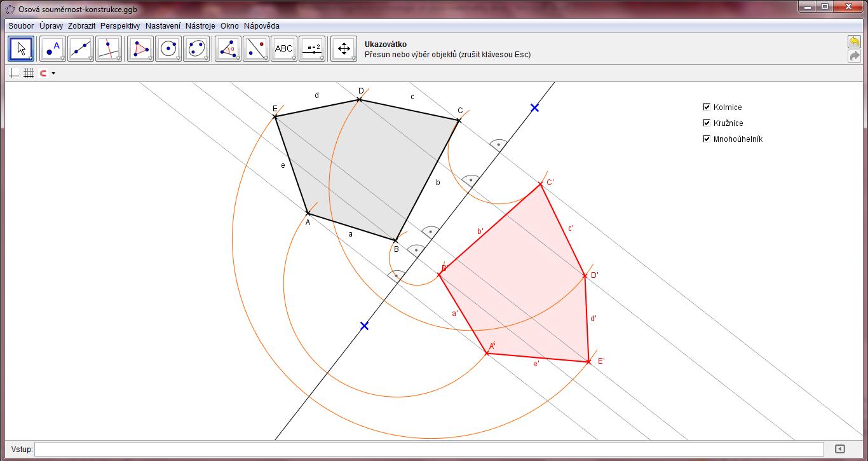Open the Nástroje menu
The width and height of the screenshot is (868, 461).
pos(200,26)
